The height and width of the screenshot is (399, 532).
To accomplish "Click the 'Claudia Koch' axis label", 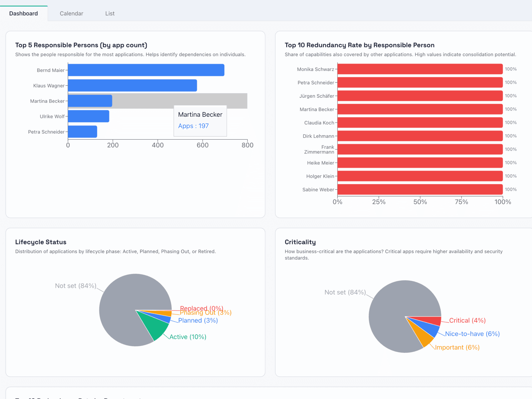I will coord(319,123).
